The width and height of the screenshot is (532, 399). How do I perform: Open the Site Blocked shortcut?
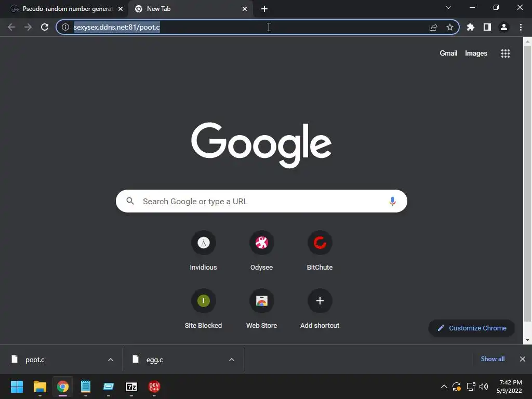click(x=203, y=309)
